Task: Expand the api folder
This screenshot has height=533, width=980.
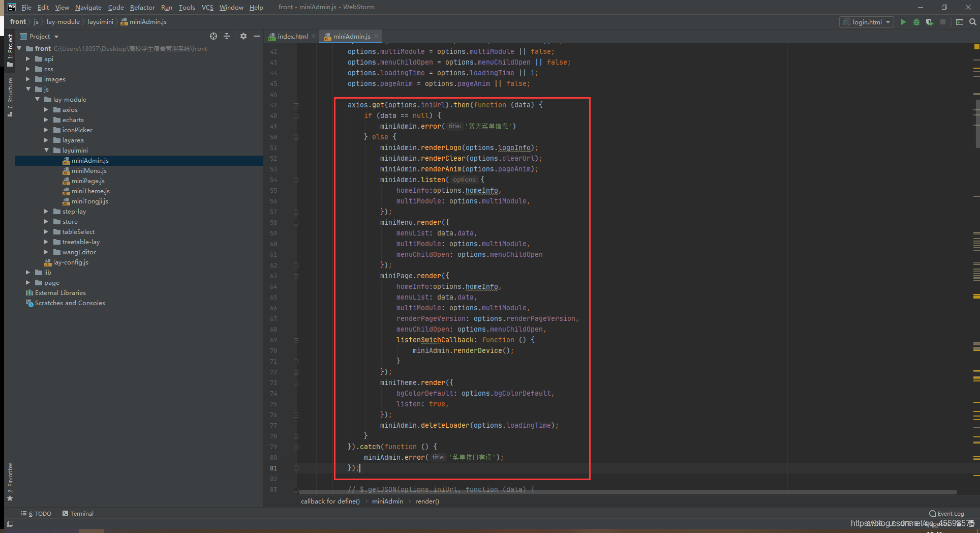Action: (x=28, y=58)
